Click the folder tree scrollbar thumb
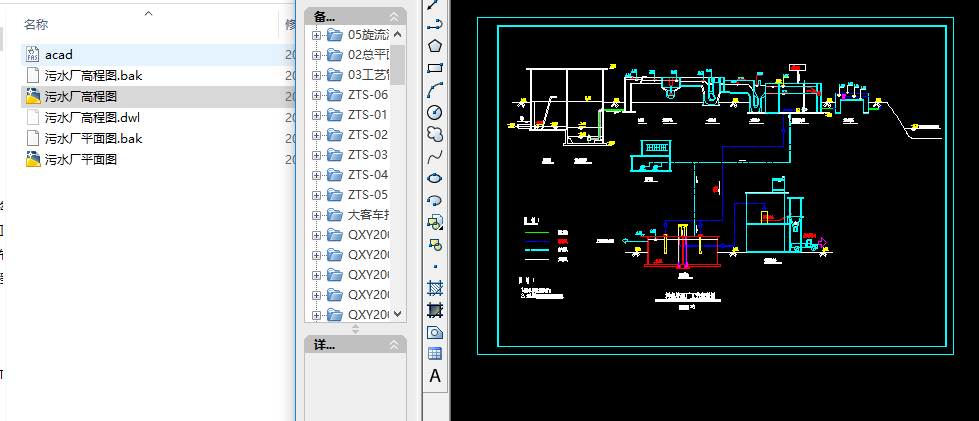Screen dimensions: 979x421 coord(398,64)
